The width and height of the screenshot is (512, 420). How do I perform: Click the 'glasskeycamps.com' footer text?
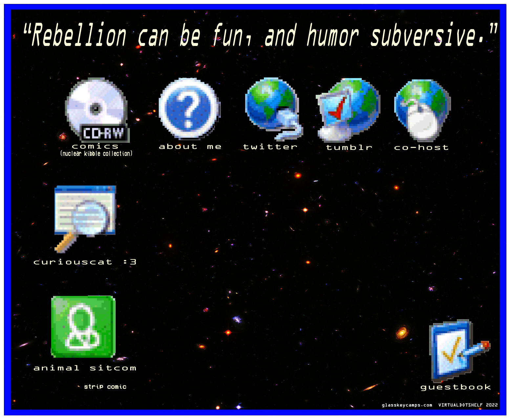[407, 405]
